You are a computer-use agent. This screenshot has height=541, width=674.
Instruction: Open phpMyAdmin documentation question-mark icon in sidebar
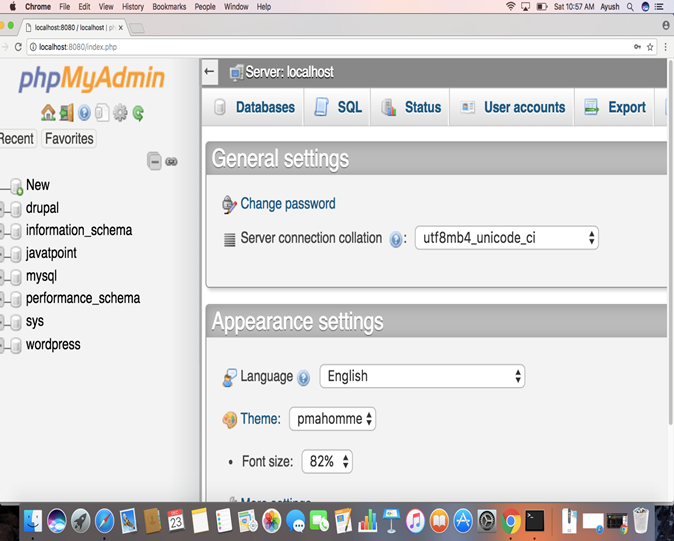point(84,113)
